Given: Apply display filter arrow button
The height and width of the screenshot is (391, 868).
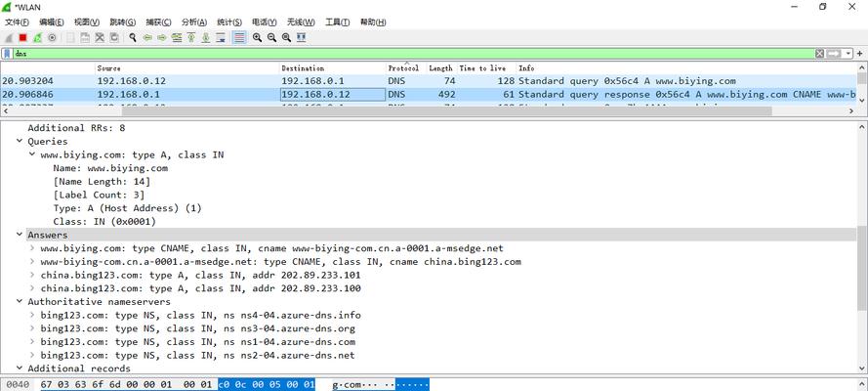Looking at the screenshot, I should point(834,54).
